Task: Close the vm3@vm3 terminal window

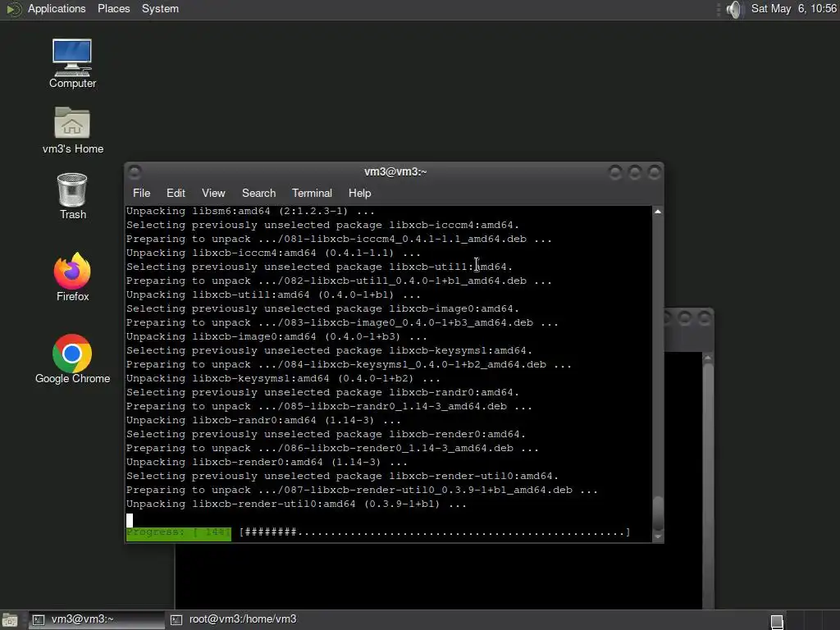Action: (x=654, y=172)
